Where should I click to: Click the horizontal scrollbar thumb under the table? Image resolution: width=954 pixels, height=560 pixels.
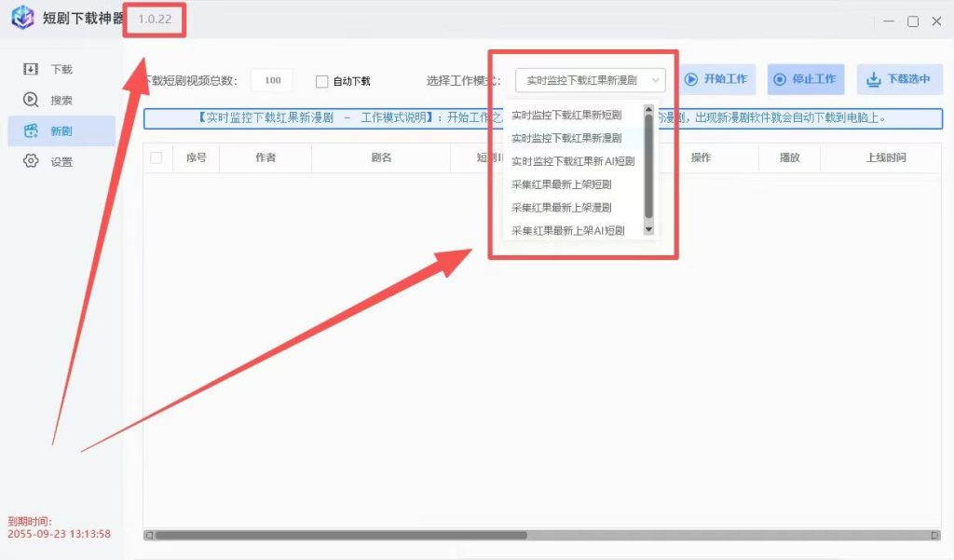pyautogui.click(x=341, y=535)
